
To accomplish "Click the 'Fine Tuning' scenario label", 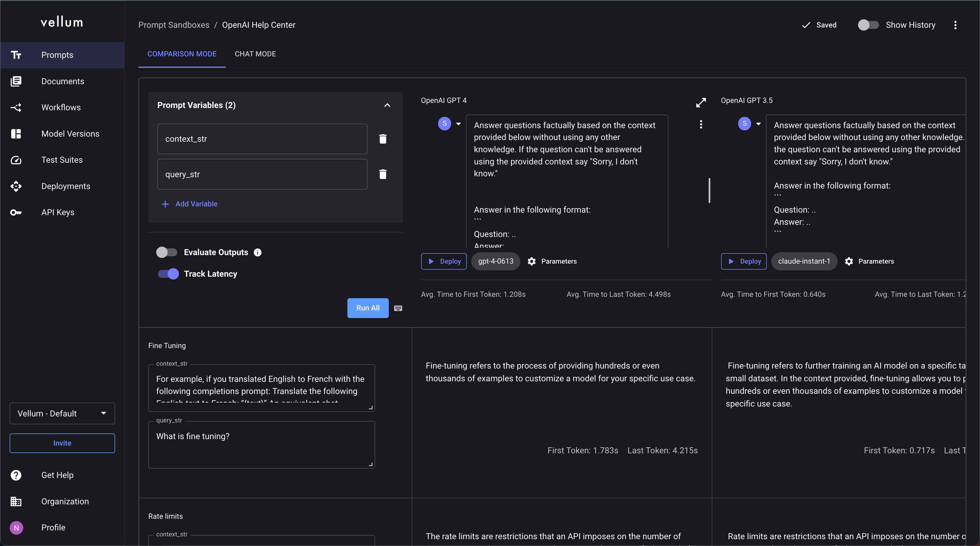I will click(167, 346).
